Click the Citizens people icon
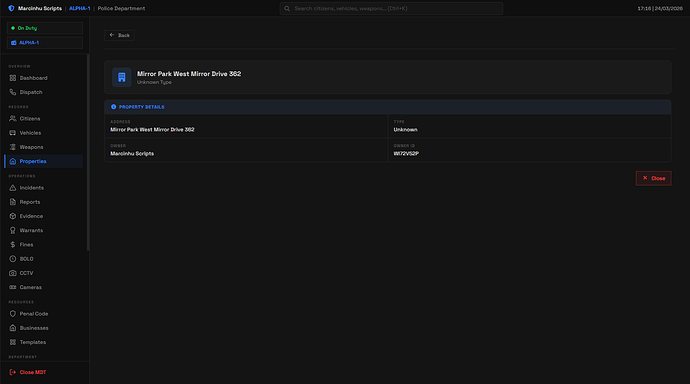 click(13, 118)
